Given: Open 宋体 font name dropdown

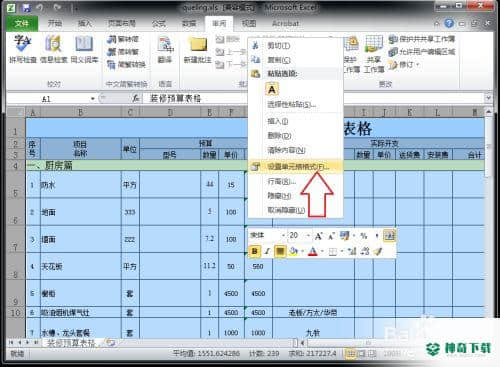Looking at the screenshot, I should pos(284,236).
